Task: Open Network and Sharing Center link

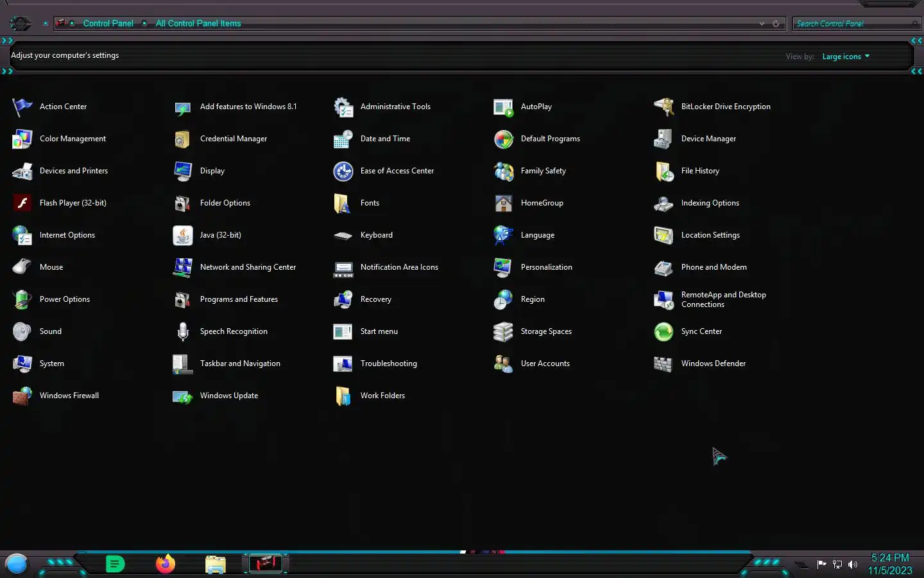Action: coord(248,267)
